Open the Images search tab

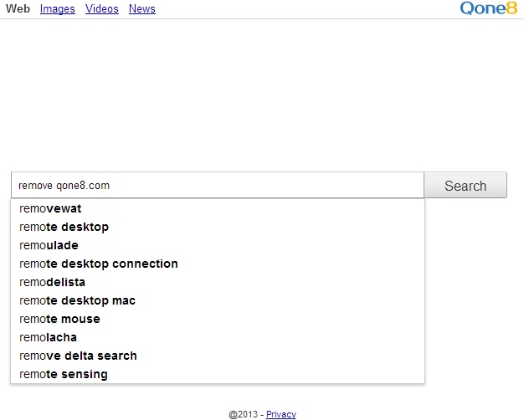pos(57,9)
